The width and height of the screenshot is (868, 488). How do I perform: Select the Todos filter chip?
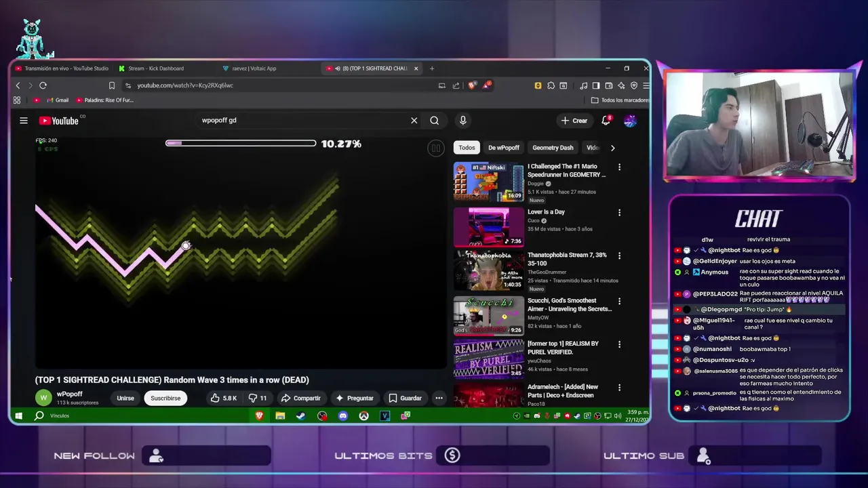click(x=467, y=148)
